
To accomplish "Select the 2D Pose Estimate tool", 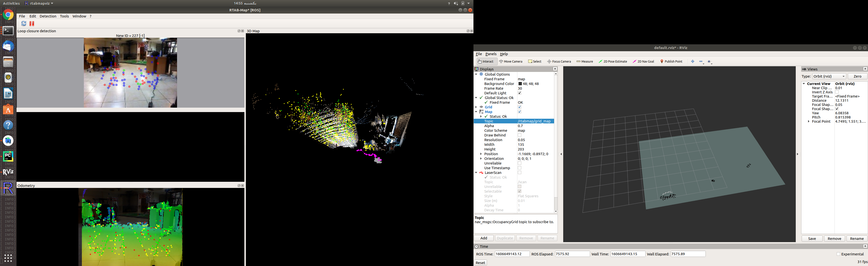I will 613,62.
